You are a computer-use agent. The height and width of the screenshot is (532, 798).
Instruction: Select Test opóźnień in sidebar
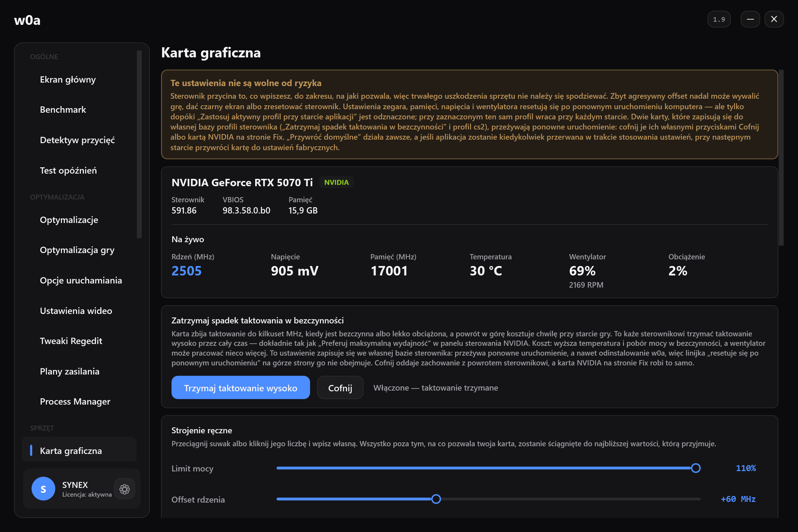(79, 170)
